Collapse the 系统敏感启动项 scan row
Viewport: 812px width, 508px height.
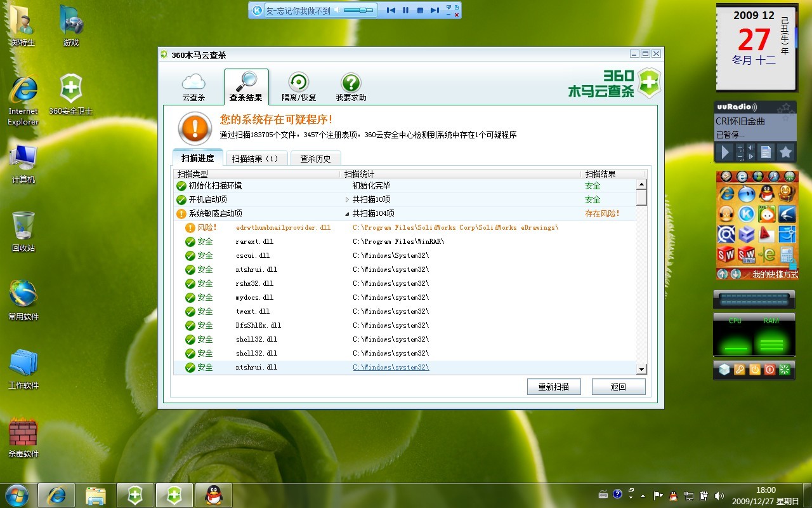coord(347,213)
